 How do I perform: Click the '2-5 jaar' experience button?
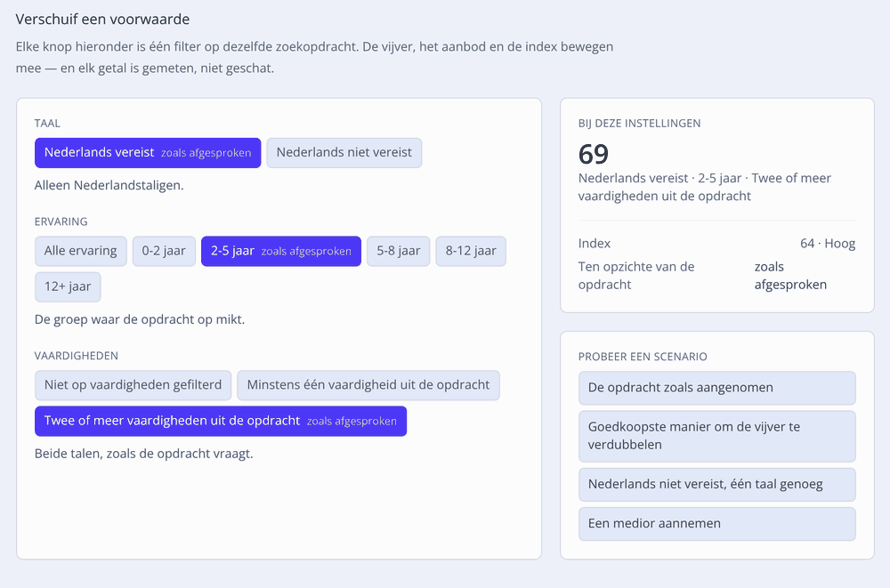coord(281,251)
